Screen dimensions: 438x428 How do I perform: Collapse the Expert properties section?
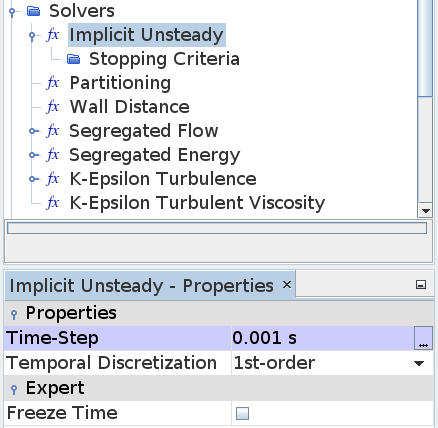click(x=14, y=389)
